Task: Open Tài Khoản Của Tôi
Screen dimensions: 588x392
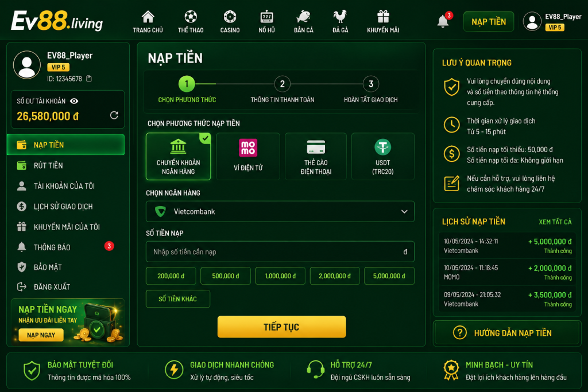Action: point(65,186)
